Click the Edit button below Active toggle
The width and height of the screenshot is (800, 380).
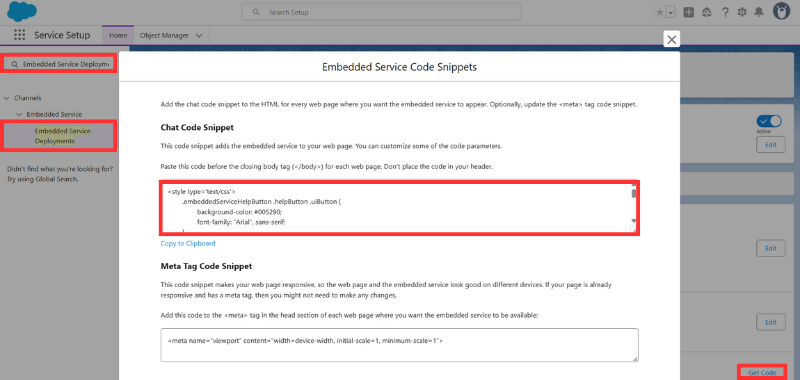(x=770, y=144)
